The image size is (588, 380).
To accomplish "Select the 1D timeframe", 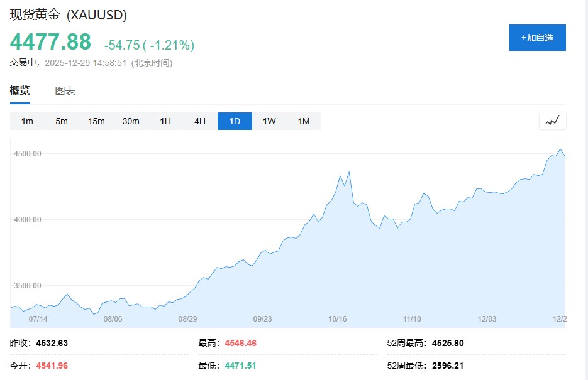I will (235, 121).
